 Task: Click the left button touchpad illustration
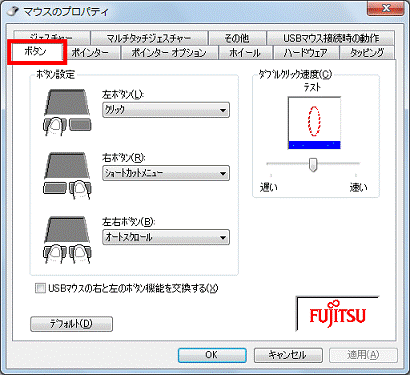pos(67,112)
